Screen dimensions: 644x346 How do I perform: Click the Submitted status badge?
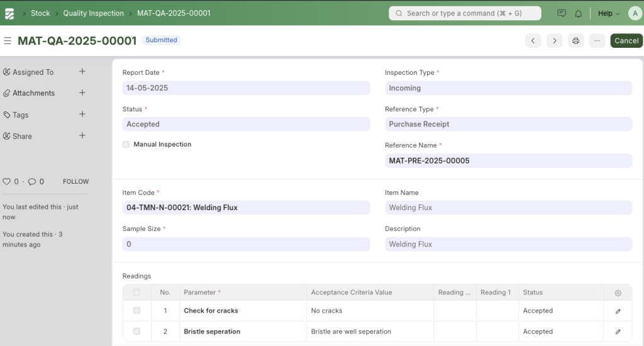click(162, 40)
